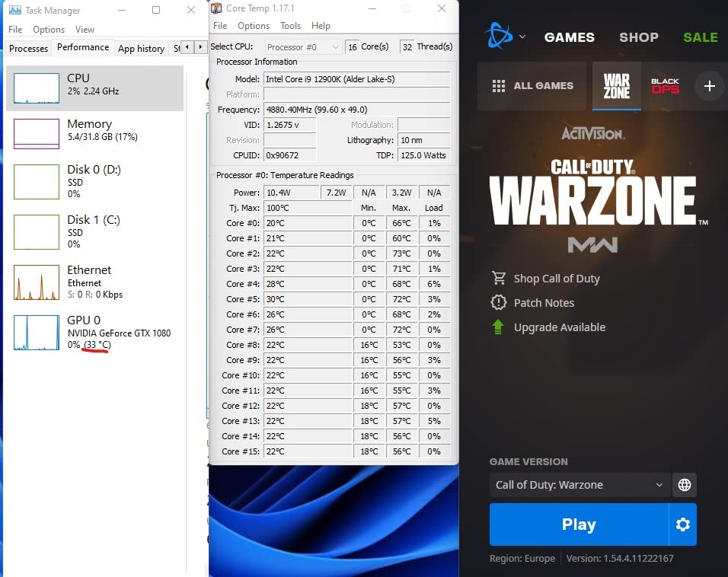
Task: Click Core #4 load value 6%
Action: [434, 284]
